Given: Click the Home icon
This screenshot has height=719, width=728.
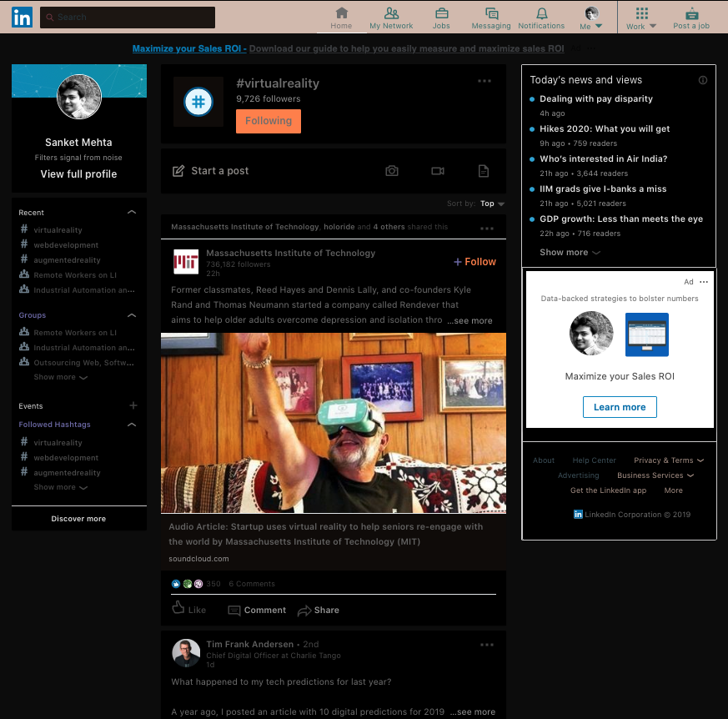Looking at the screenshot, I should pyautogui.click(x=341, y=17).
